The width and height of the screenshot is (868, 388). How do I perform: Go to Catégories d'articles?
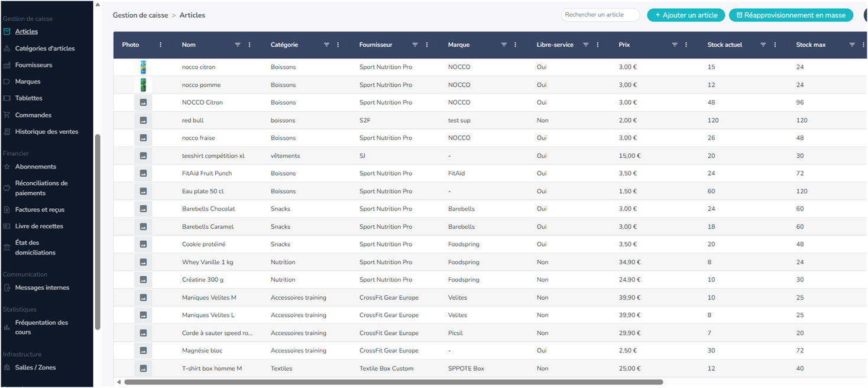pos(45,48)
